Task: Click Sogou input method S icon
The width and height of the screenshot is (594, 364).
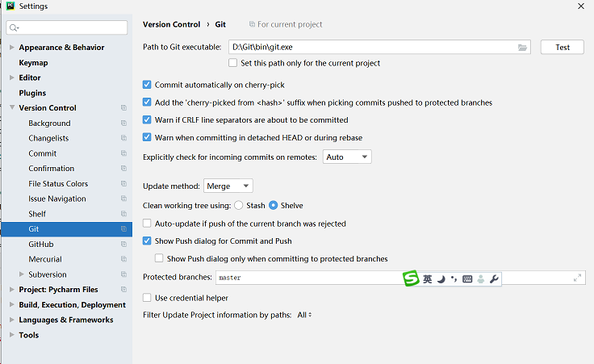Action: pyautogui.click(x=411, y=278)
